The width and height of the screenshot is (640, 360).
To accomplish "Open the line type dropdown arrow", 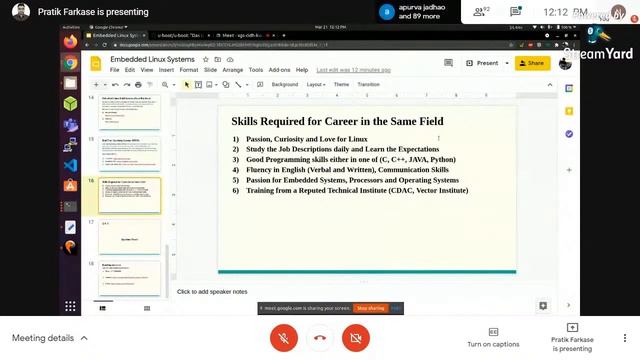I will pyautogui.click(x=247, y=85).
